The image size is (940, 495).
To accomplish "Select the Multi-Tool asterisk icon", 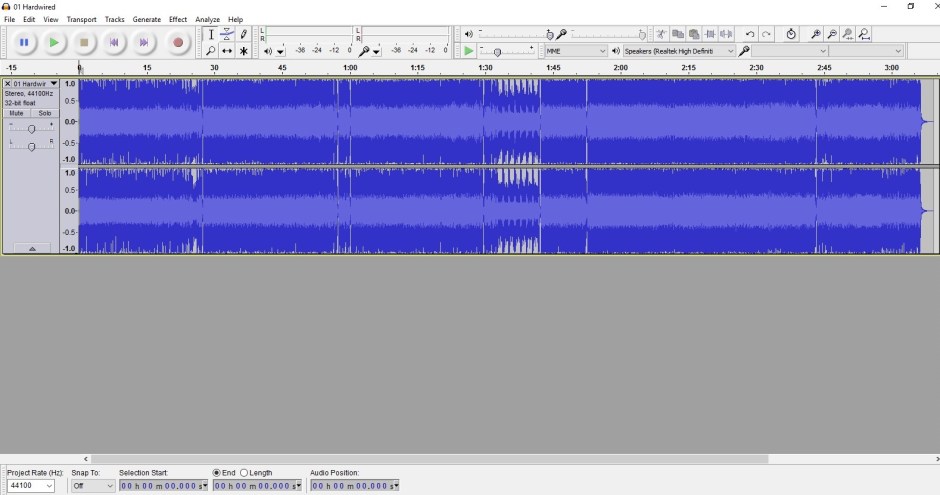I will pos(243,51).
